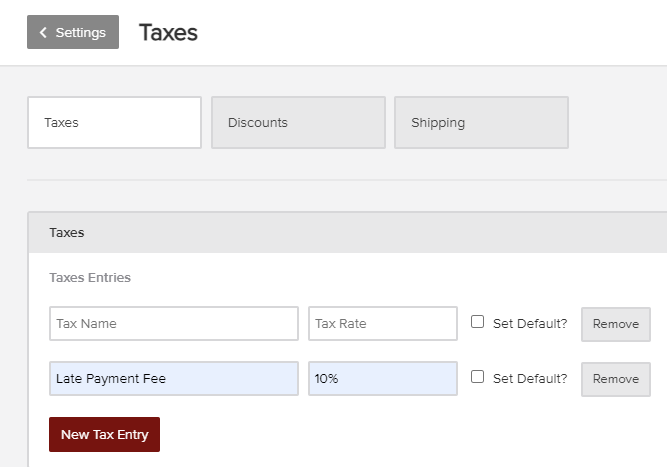Open the Shipping tab
667x467 pixels.
pyautogui.click(x=481, y=122)
